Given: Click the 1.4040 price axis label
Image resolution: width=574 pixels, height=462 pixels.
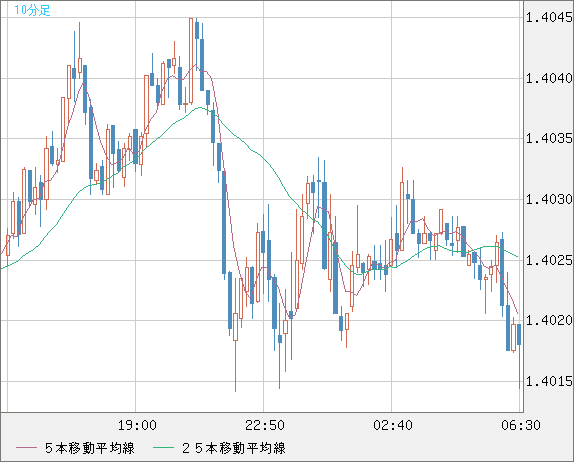Looking at the screenshot, I should point(549,78).
